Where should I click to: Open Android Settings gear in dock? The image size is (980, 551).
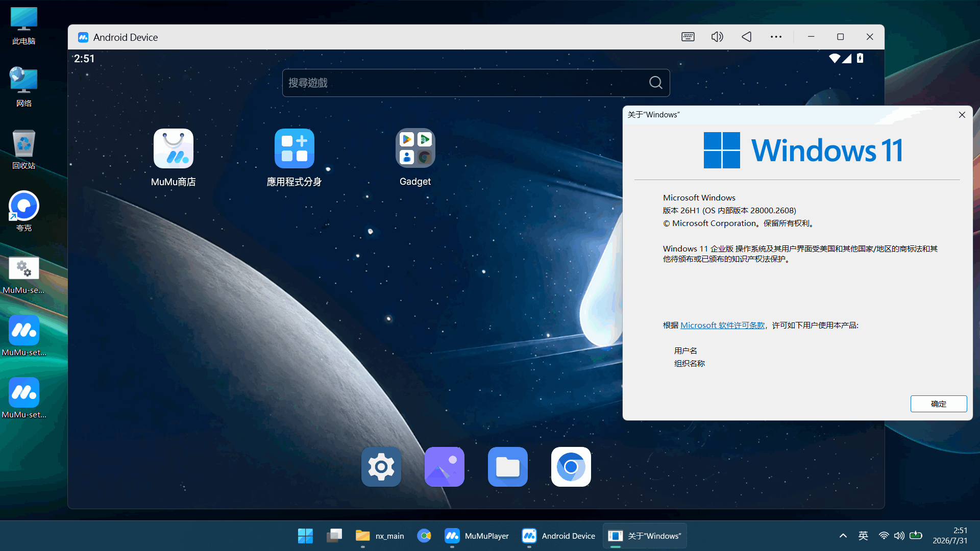click(381, 467)
